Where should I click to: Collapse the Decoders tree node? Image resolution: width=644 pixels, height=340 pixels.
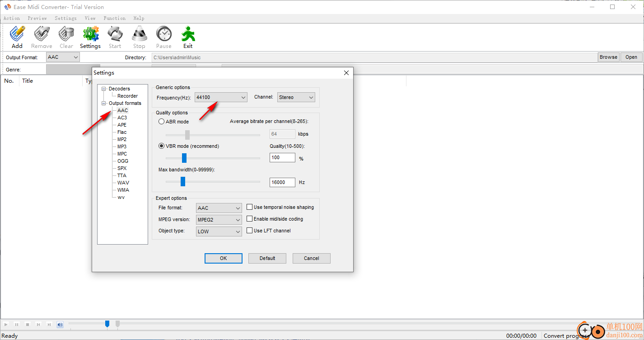click(x=104, y=89)
